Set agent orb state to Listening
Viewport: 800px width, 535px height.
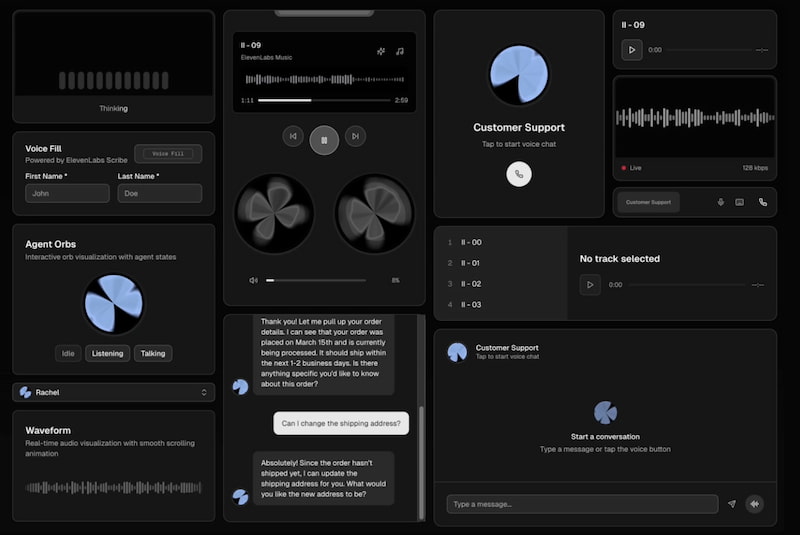tap(107, 353)
